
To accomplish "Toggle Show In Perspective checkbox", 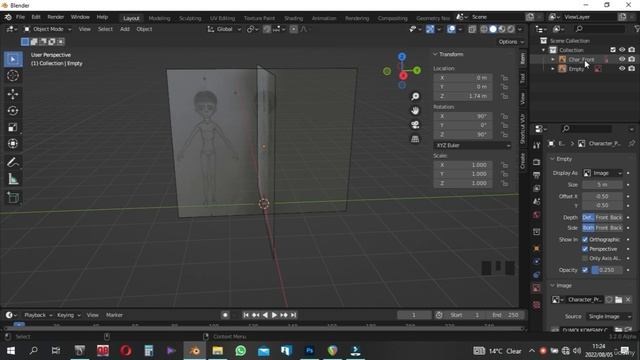I will [585, 249].
